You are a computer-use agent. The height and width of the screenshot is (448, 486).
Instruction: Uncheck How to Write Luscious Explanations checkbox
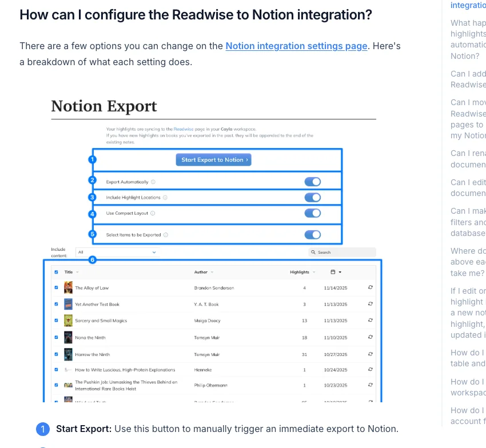pos(56,370)
